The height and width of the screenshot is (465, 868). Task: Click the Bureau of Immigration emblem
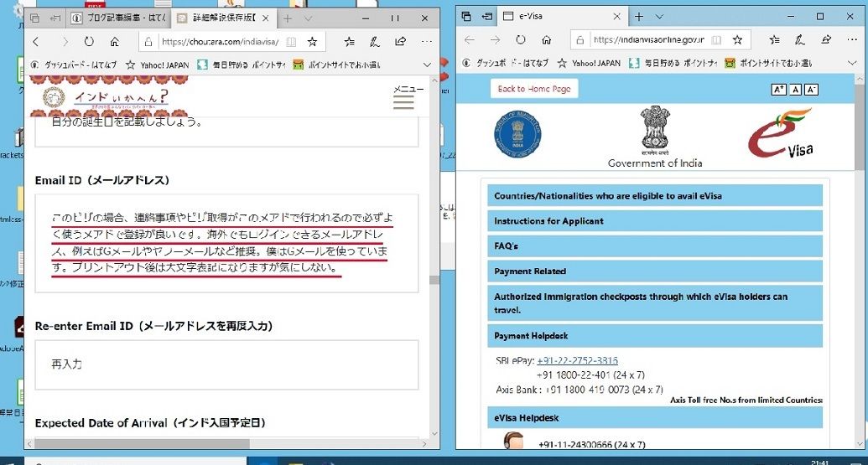517,134
